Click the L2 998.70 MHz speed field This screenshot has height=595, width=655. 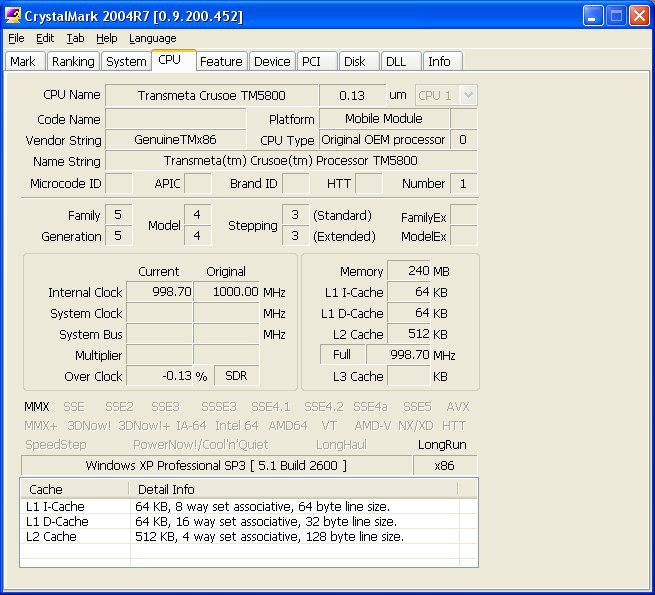click(x=399, y=354)
